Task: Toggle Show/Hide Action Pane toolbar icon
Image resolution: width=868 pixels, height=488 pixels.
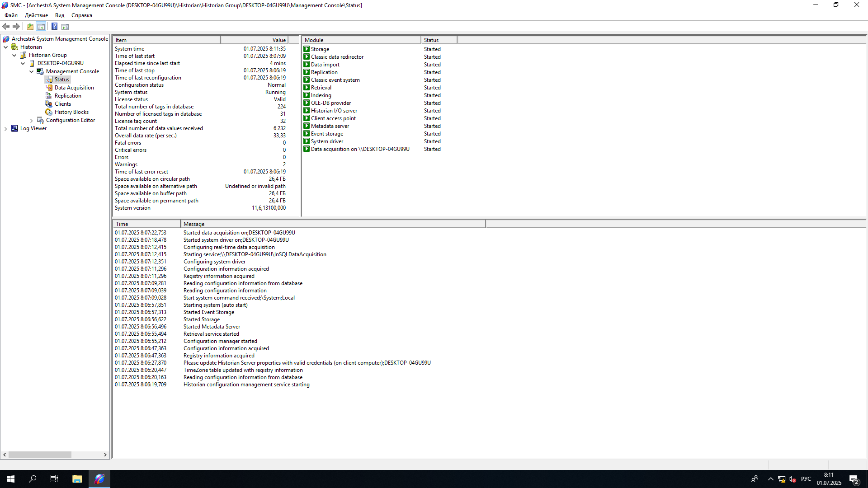Action: 65,27
